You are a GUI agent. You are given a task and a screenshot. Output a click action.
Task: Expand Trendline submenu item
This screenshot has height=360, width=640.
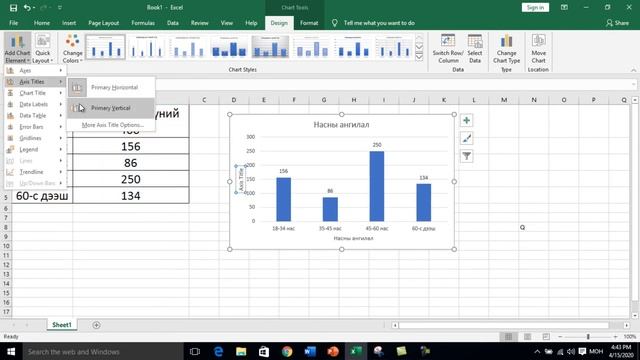point(35,172)
